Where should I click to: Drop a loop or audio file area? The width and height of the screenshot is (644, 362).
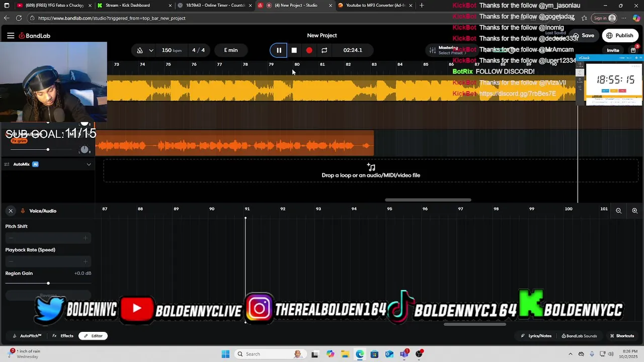(371, 171)
